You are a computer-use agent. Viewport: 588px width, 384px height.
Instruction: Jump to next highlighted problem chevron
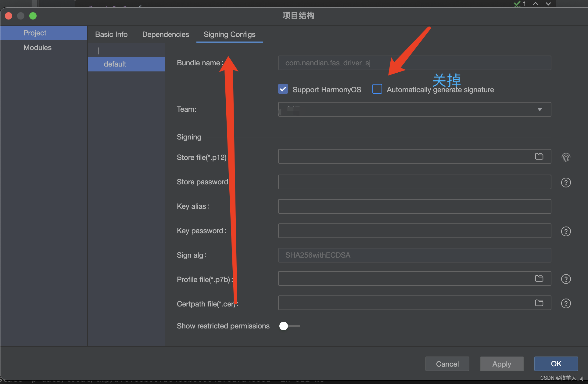point(548,4)
